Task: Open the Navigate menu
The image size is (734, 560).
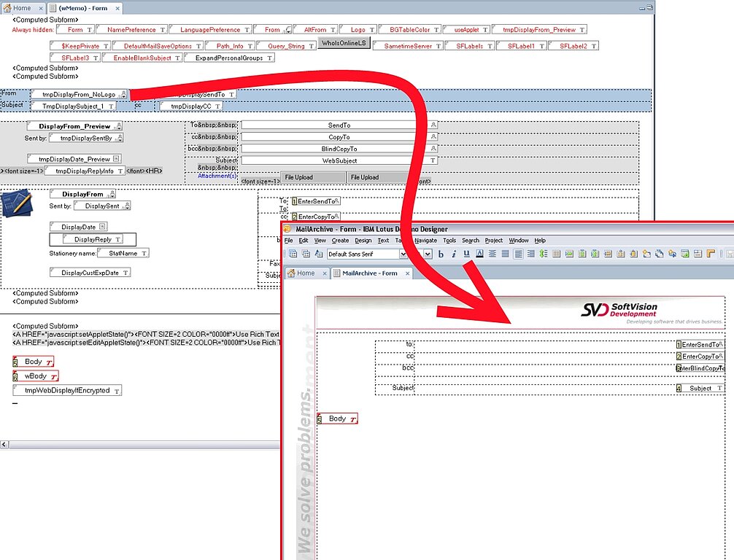Action: tap(425, 241)
